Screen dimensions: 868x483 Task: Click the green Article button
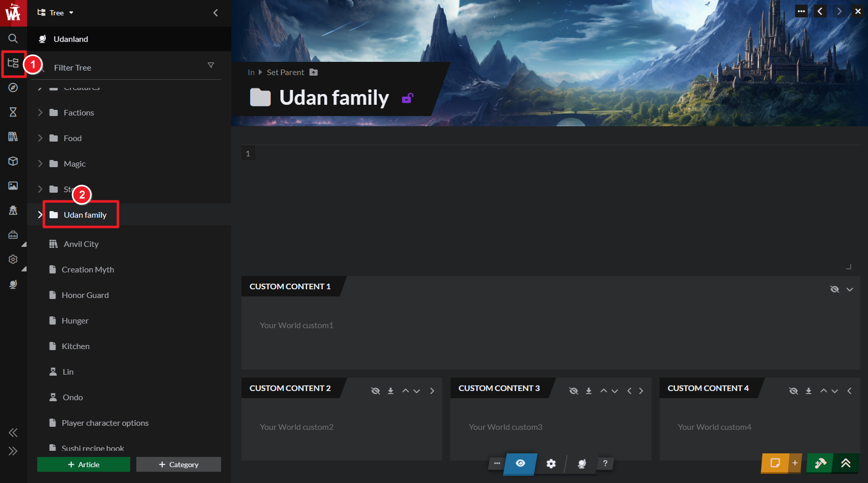[84, 464]
